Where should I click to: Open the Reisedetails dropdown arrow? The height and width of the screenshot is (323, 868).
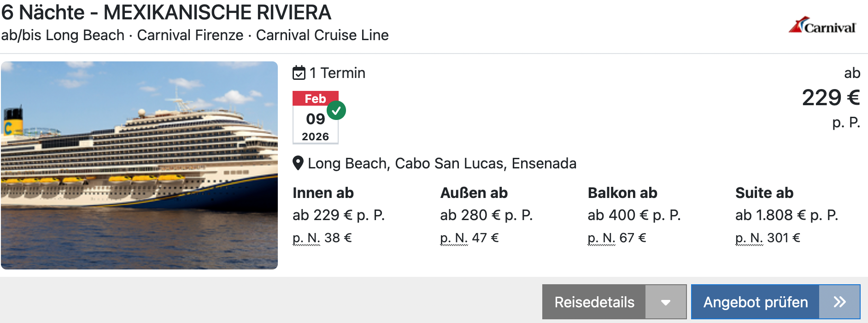(x=665, y=302)
